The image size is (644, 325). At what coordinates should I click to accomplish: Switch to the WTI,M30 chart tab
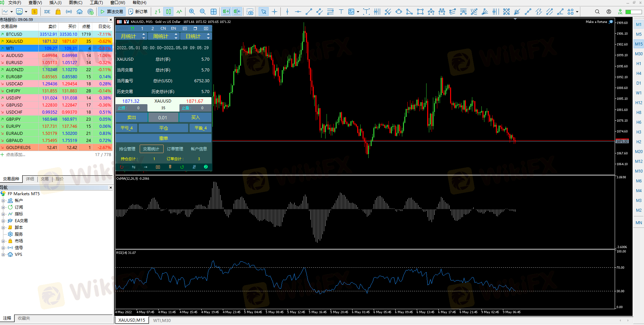(x=162, y=320)
